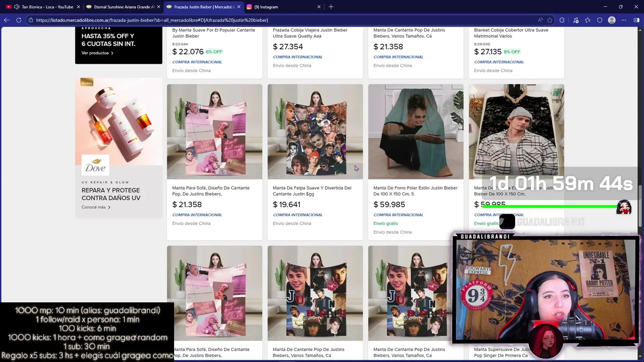
Task: Select the Frazada Justin Bieber MercadoLibre tab
Action: pyautogui.click(x=204, y=7)
